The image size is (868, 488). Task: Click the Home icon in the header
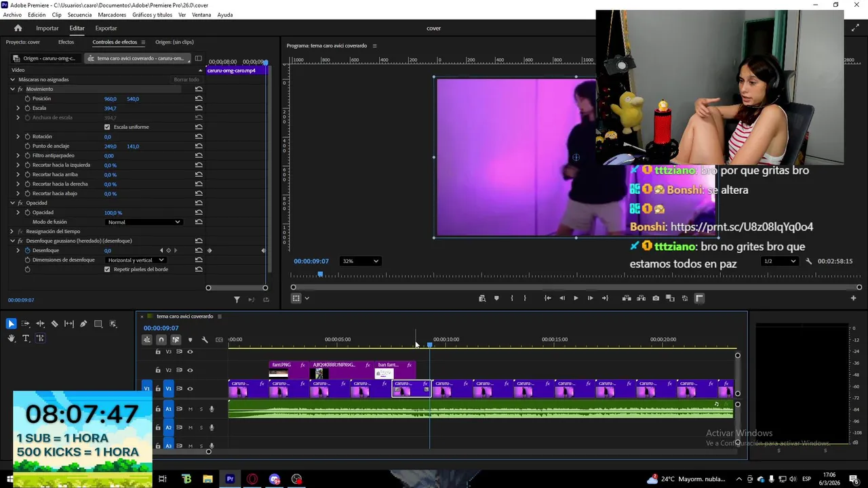tap(18, 28)
